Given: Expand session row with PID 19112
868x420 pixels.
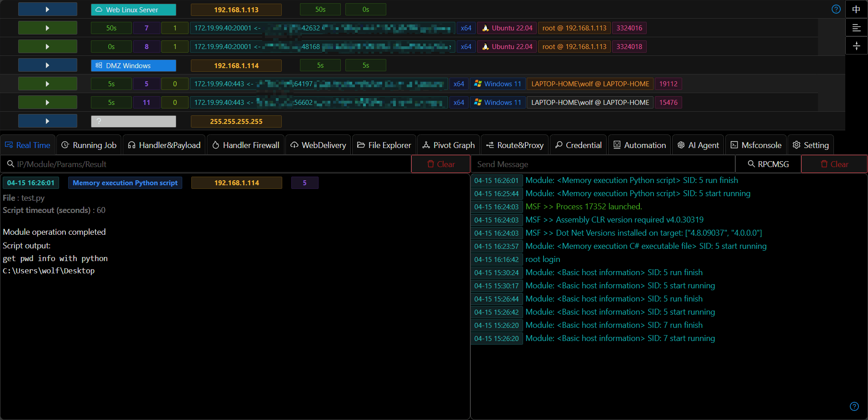Looking at the screenshot, I should click(48, 84).
